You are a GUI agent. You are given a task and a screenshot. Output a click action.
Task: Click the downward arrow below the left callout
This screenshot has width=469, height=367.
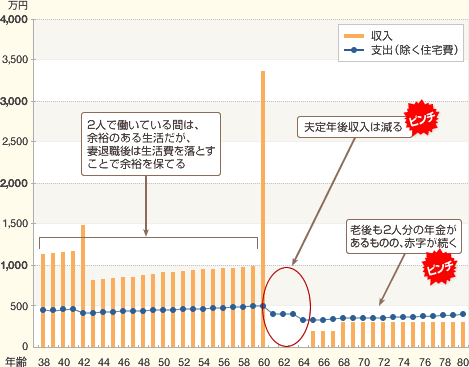tap(146, 206)
